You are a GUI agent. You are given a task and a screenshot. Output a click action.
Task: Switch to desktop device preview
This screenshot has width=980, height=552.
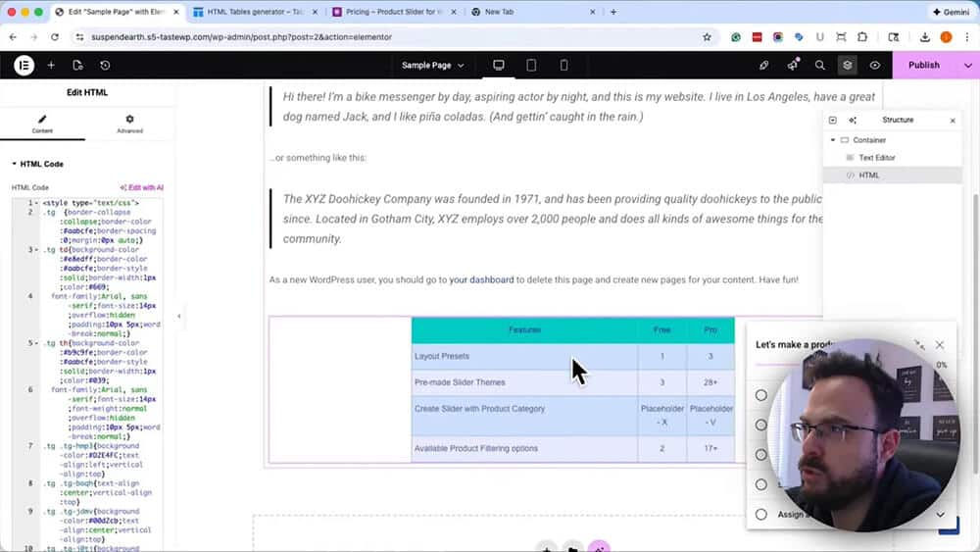point(498,65)
